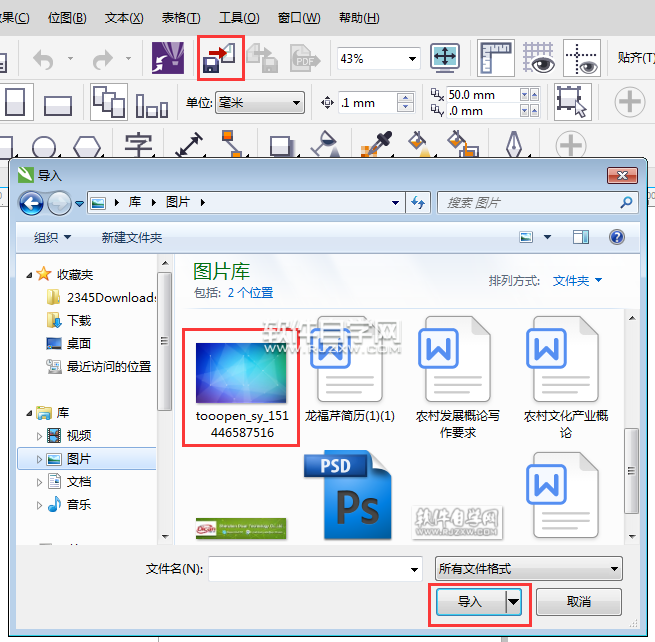Select the Polygon tool
The height and width of the screenshot is (642, 655).
pyautogui.click(x=87, y=147)
